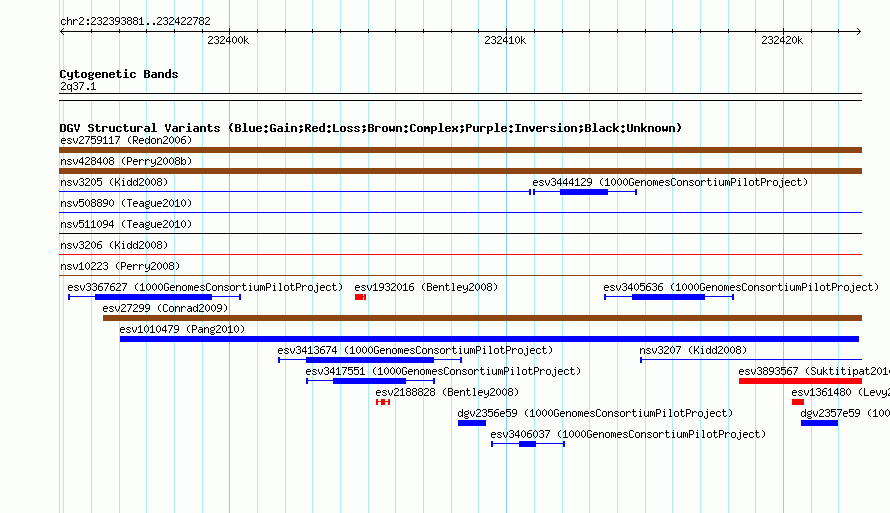Click the left arrowhead of the ruler

(x=62, y=31)
